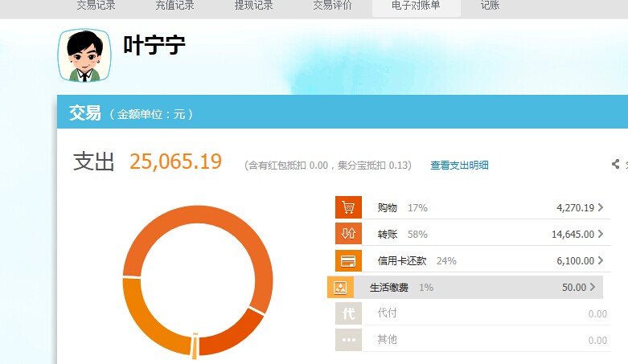Click the 购物 category label
The height and width of the screenshot is (364, 628).
tap(388, 208)
